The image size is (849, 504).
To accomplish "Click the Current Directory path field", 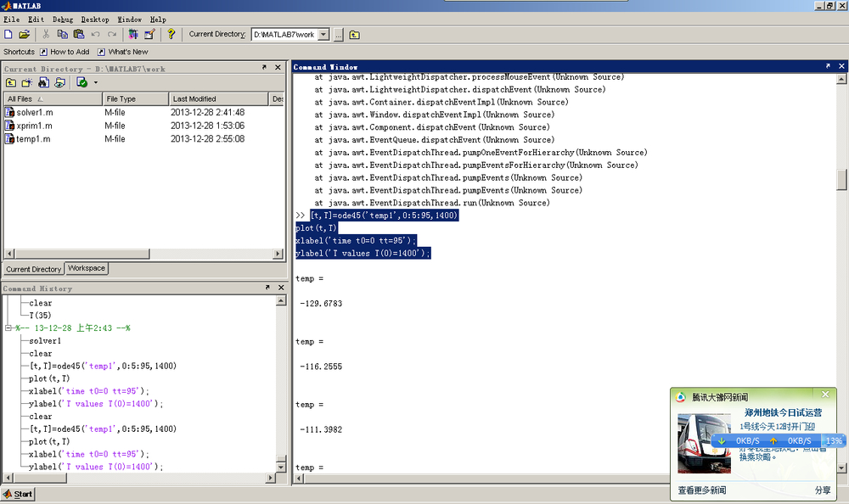I will coord(284,35).
